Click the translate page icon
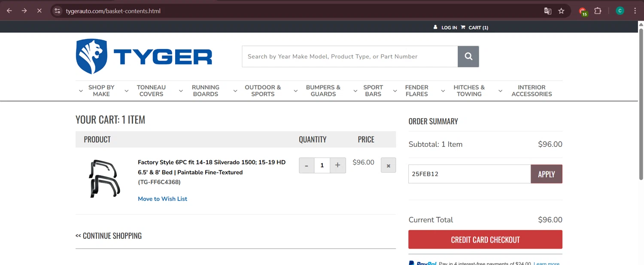644x265 pixels. 547,11
